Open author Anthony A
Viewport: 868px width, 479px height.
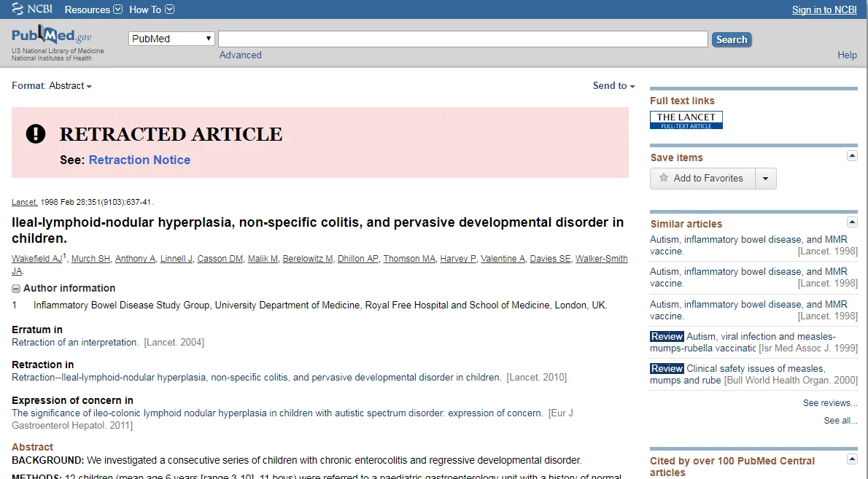[135, 258]
